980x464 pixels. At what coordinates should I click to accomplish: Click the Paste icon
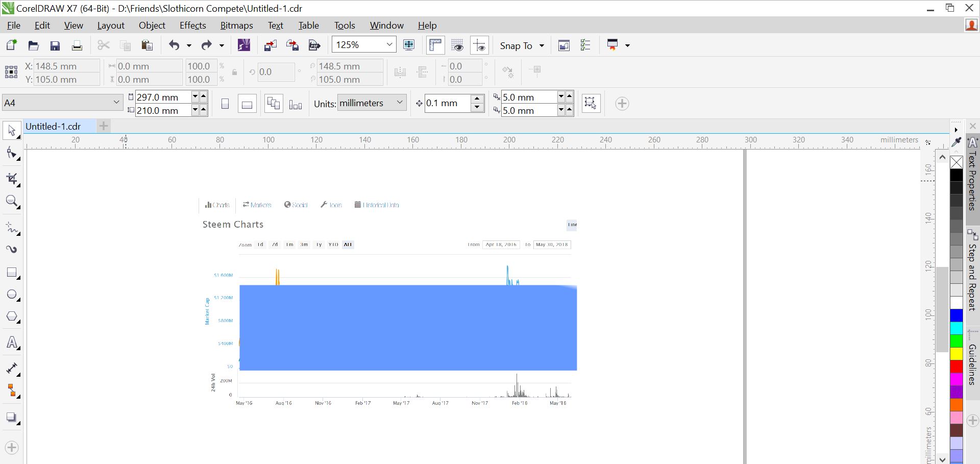coord(147,45)
